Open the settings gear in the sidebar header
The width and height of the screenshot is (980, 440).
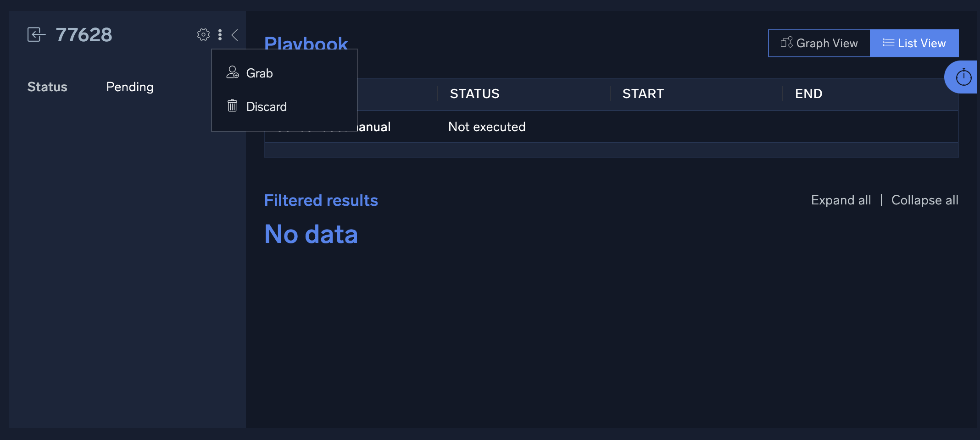click(203, 34)
